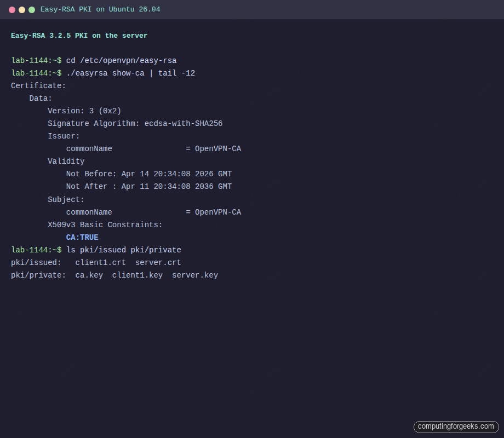Click the Not Before validity date
Image resolution: width=504 pixels, height=438 pixels.
pyautogui.click(x=148, y=174)
